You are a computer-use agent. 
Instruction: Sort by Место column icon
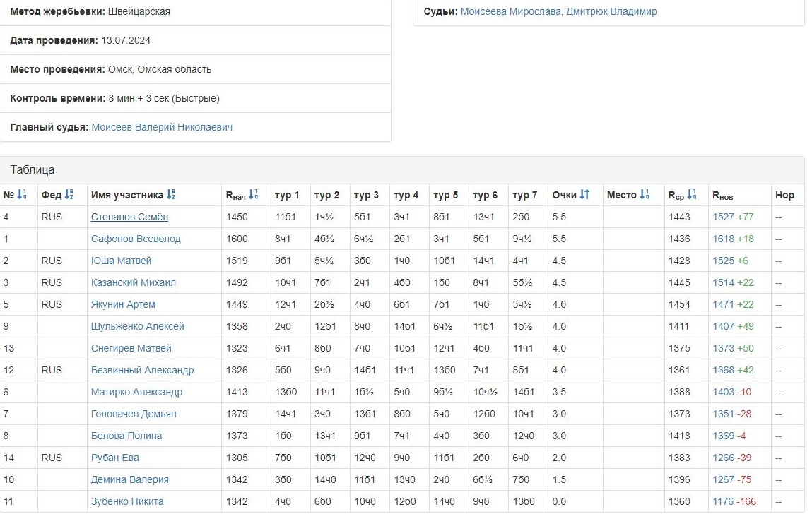pyautogui.click(x=645, y=195)
